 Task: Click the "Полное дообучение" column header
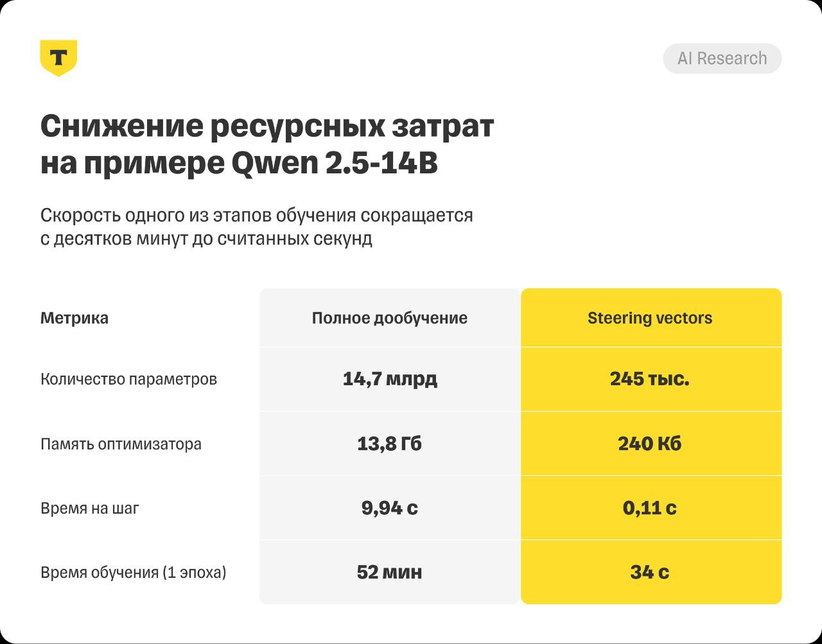[x=390, y=318]
